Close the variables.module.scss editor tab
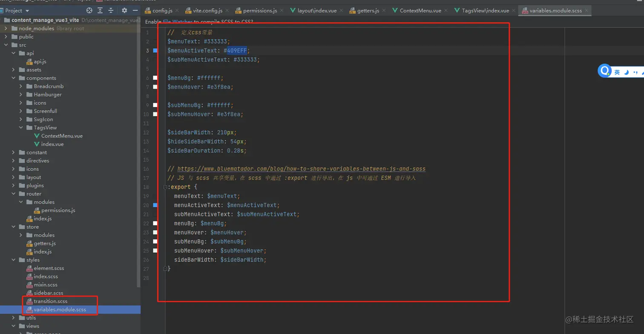The height and width of the screenshot is (334, 644). (x=586, y=11)
